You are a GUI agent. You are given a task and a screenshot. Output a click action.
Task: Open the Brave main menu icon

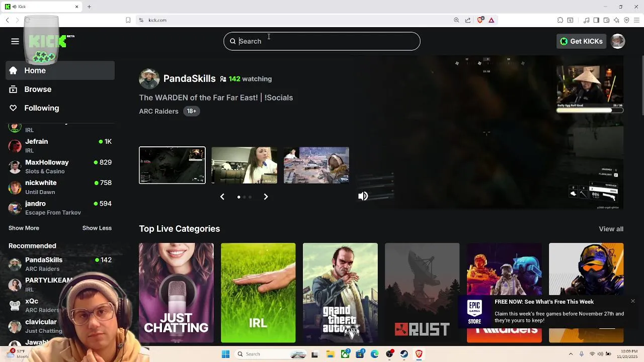636,20
